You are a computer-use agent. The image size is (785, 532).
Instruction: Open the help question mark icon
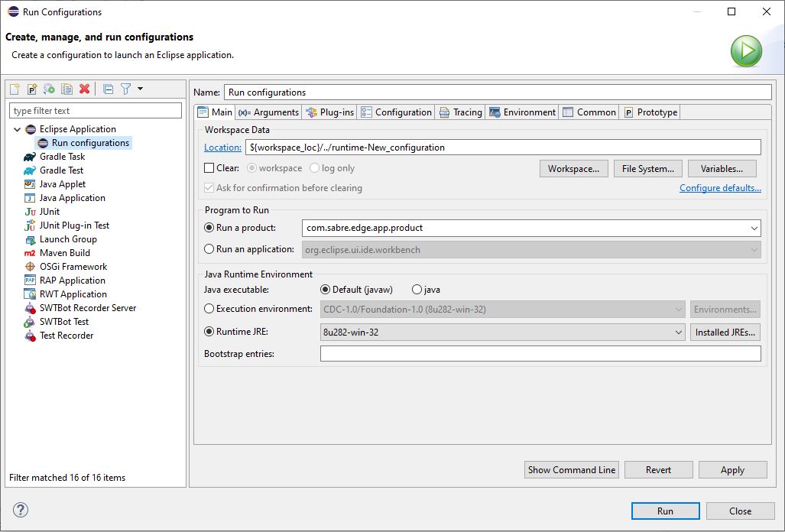pyautogui.click(x=21, y=510)
